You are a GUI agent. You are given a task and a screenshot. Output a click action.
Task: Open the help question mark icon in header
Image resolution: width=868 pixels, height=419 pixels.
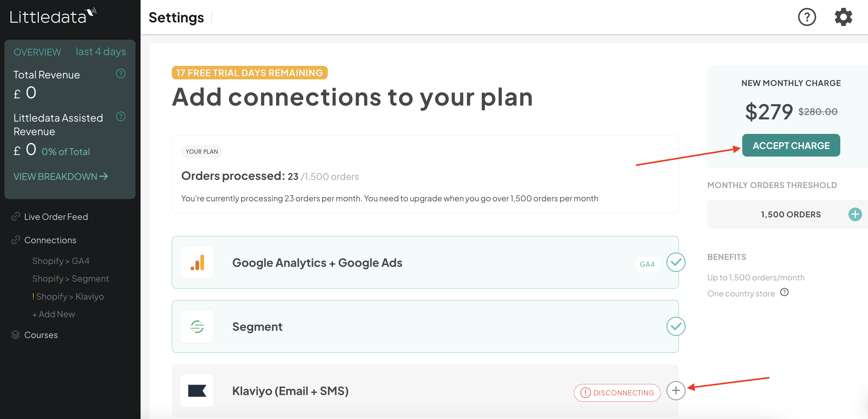[807, 17]
